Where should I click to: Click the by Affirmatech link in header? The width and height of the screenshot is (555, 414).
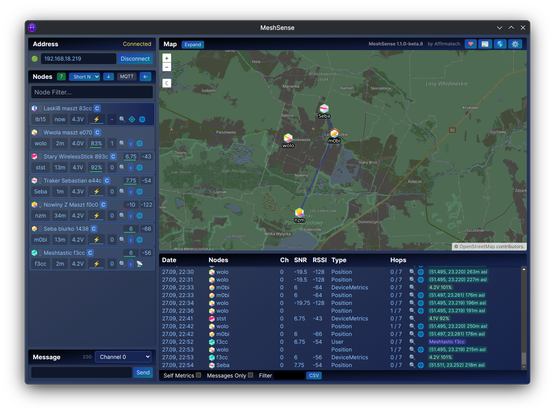pyautogui.click(x=444, y=44)
